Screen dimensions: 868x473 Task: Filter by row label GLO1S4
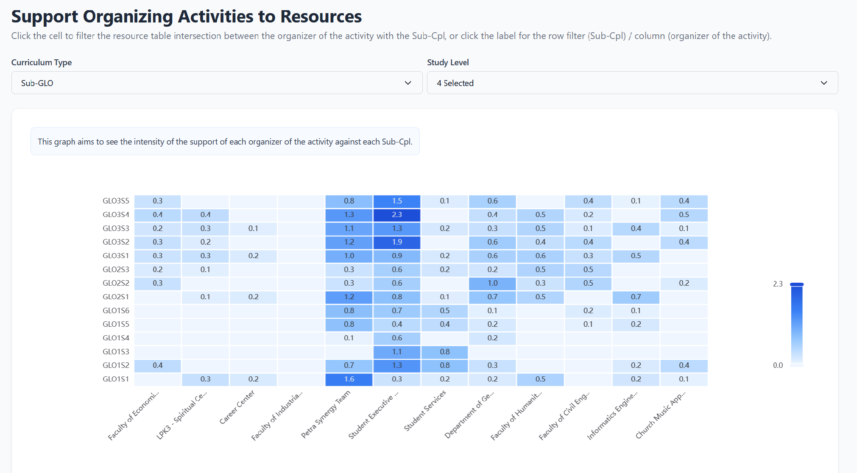(116, 338)
